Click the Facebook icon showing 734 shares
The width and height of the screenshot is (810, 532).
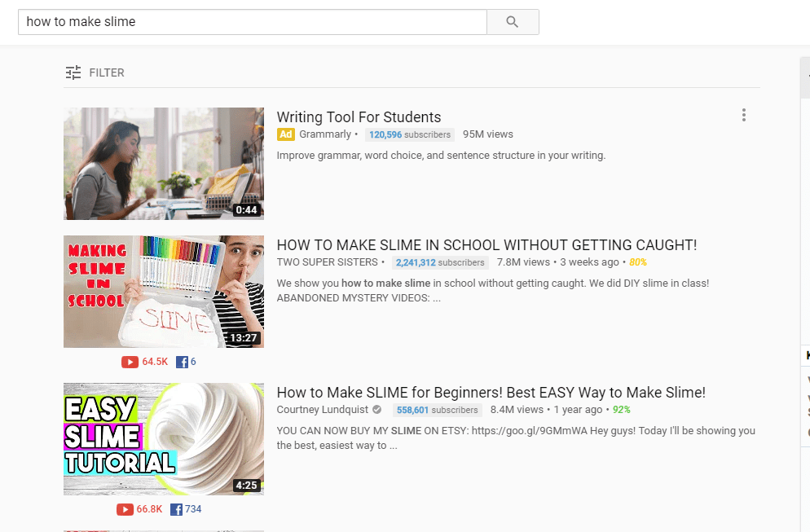coord(176,510)
